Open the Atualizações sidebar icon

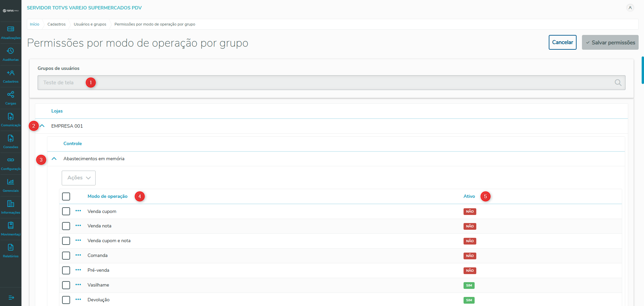pyautogui.click(x=11, y=29)
